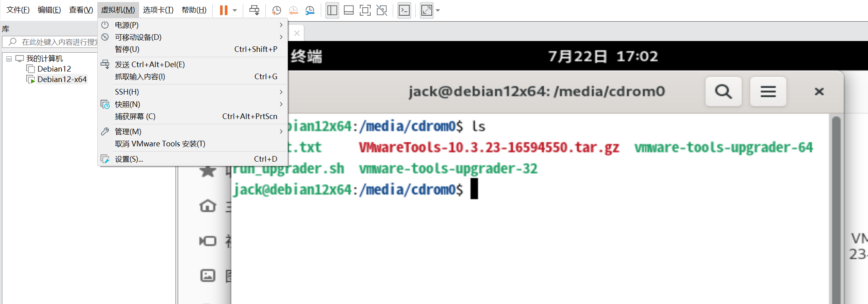Open the dropdown arrow beside the stretch icon

tap(438, 10)
